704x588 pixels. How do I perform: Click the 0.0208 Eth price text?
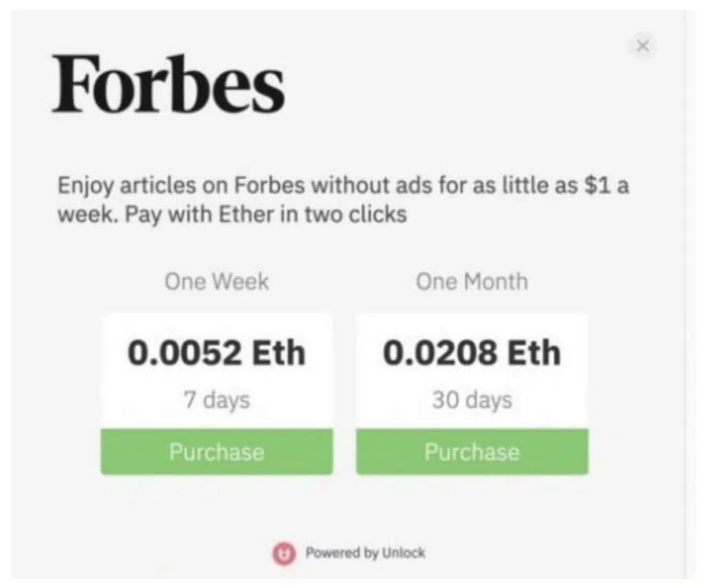(472, 352)
